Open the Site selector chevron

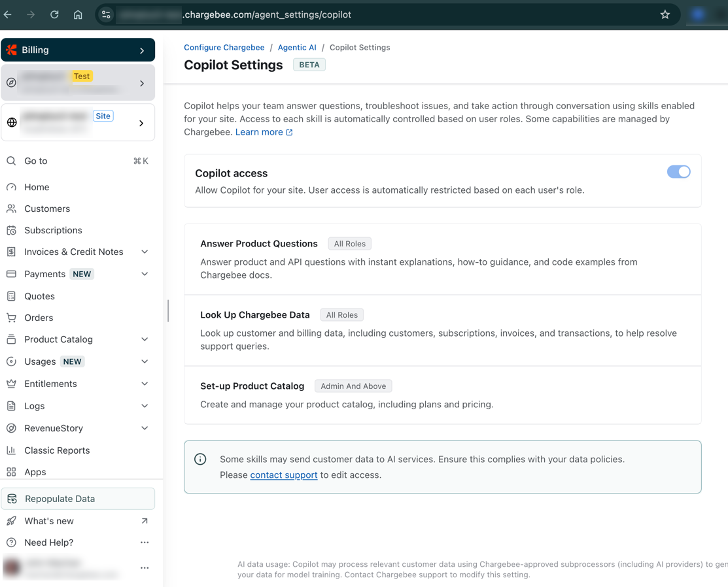141,123
